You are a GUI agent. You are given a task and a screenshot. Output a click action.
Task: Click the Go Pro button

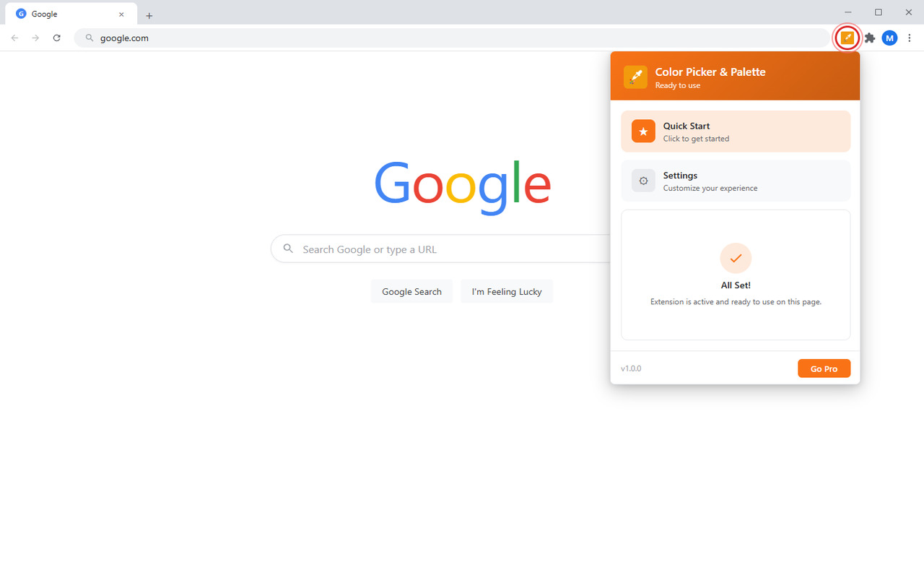pos(824,368)
